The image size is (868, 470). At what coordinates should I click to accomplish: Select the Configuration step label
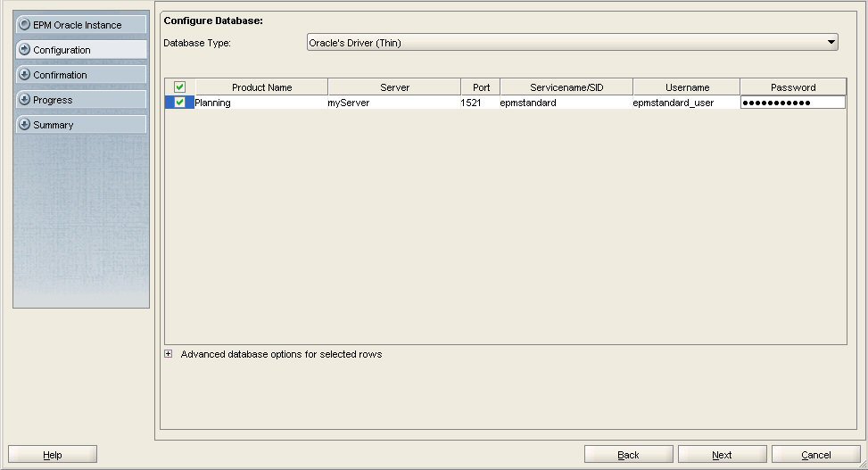coord(62,50)
